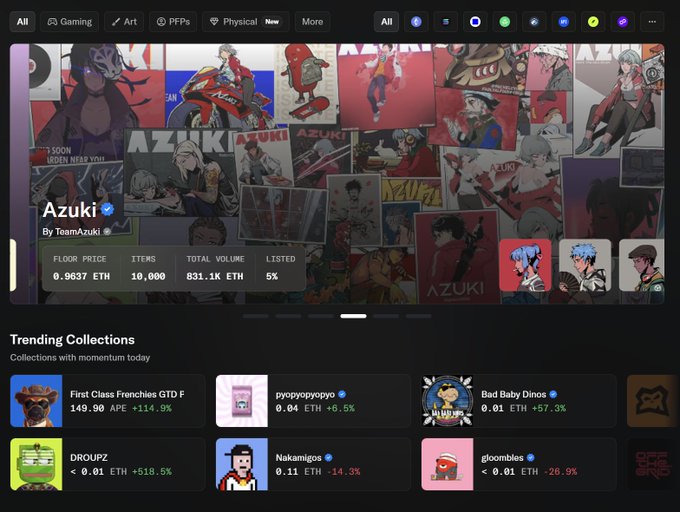This screenshot has height=512, width=680.
Task: Click the First Class Frenchies dog avatar
Action: pos(36,401)
